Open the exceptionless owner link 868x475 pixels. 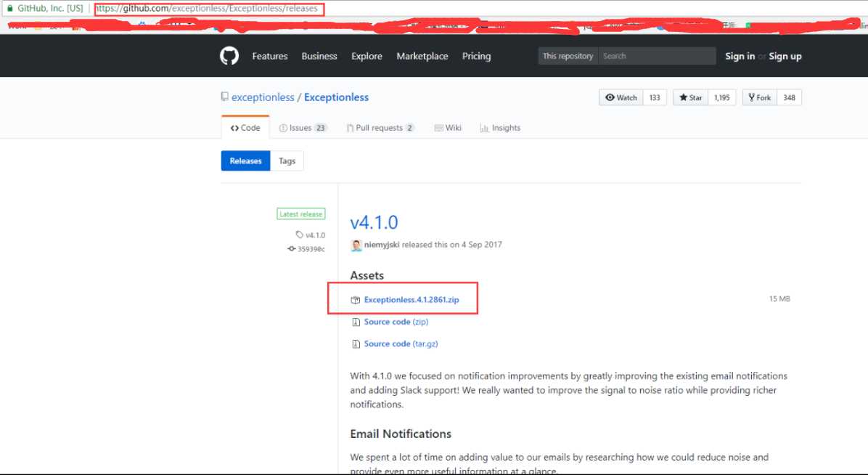click(263, 97)
